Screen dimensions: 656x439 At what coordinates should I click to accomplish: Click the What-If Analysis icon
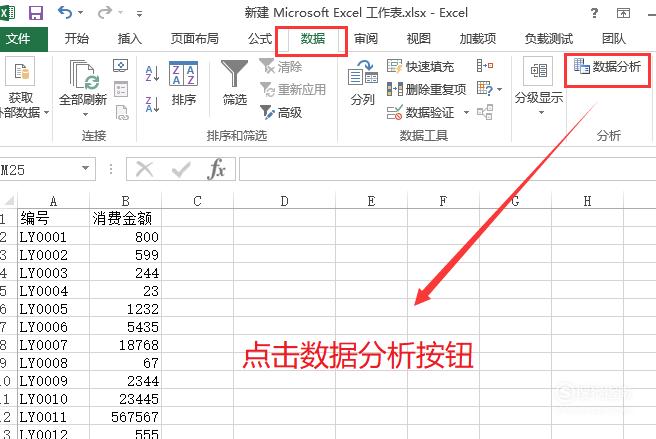point(485,88)
